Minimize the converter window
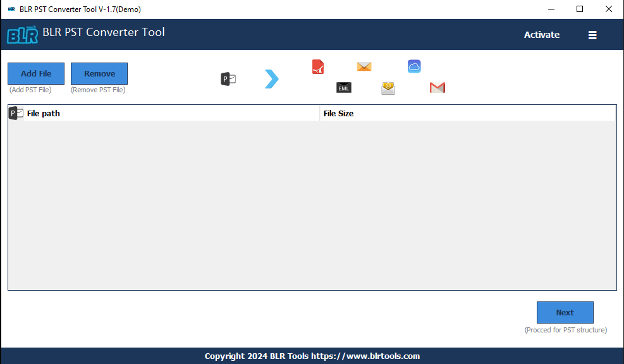The image size is (624, 364). pyautogui.click(x=551, y=9)
